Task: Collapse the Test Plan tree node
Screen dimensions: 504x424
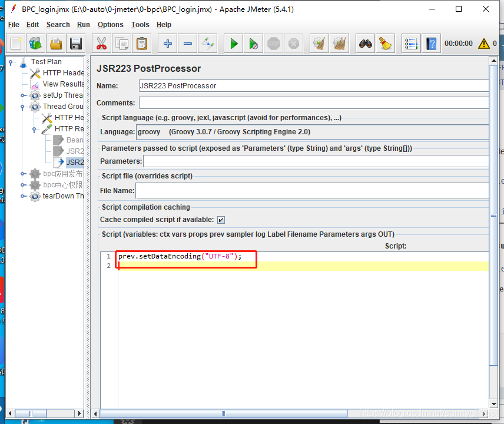Action: click(x=11, y=62)
